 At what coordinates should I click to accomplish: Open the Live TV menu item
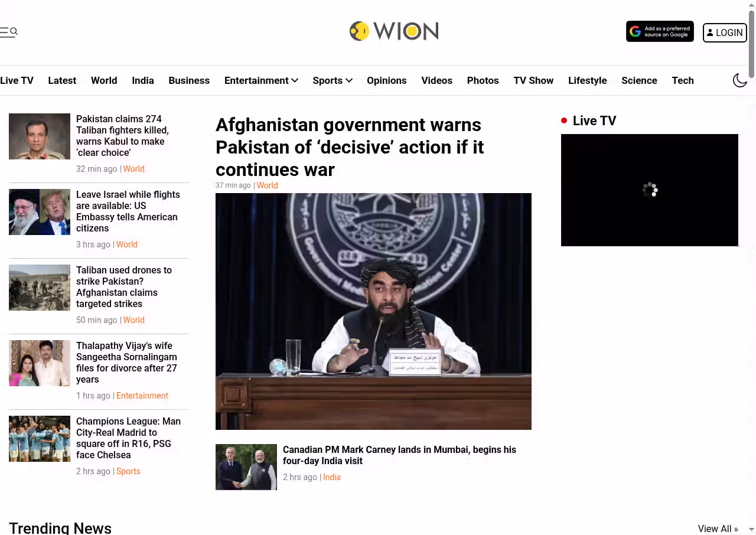(17, 80)
